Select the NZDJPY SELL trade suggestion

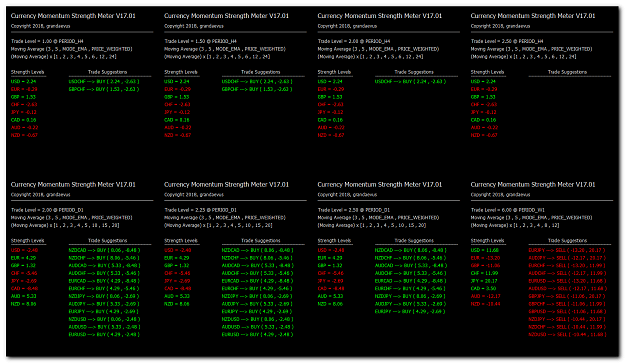tap(567, 319)
